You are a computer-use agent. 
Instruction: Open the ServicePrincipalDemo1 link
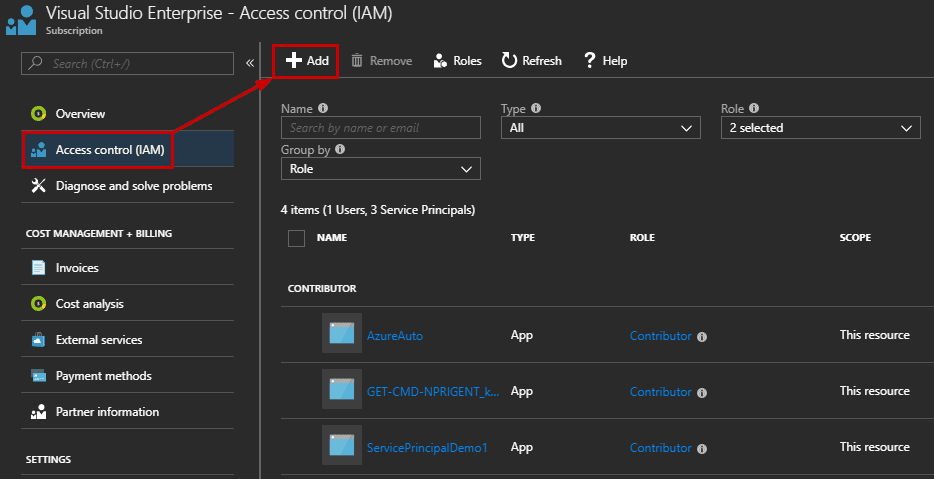tap(427, 447)
